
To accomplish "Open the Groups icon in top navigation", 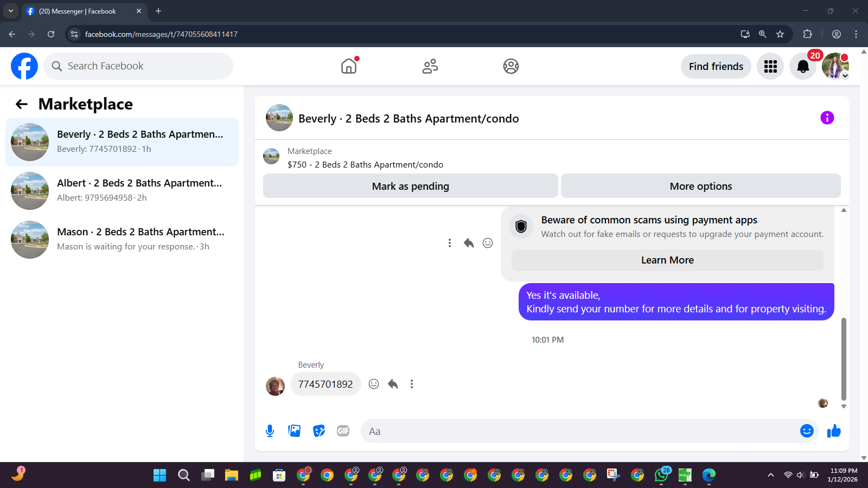I will tap(511, 66).
